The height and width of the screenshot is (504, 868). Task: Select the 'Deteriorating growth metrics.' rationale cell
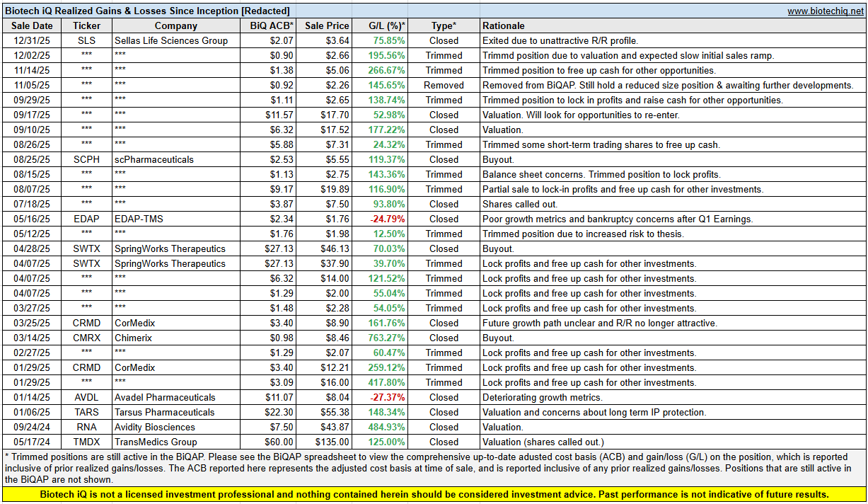coord(543,397)
